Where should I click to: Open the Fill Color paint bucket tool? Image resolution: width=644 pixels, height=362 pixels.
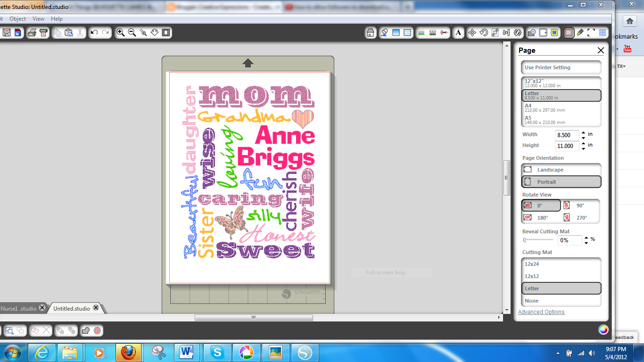coord(383,33)
